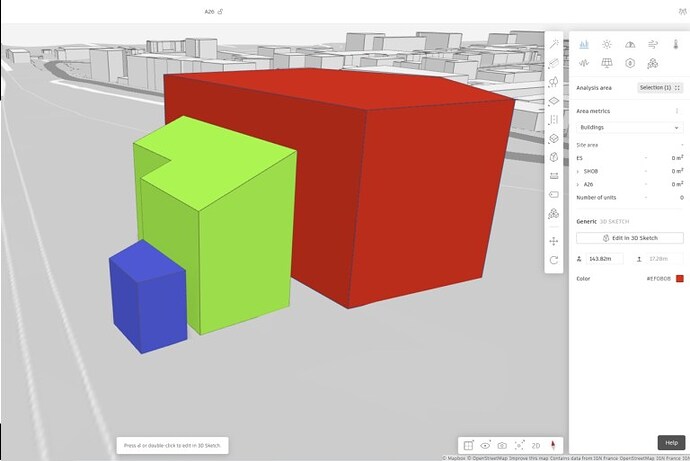Open the wind analysis tab
The height and width of the screenshot is (461, 690).
pos(653,44)
